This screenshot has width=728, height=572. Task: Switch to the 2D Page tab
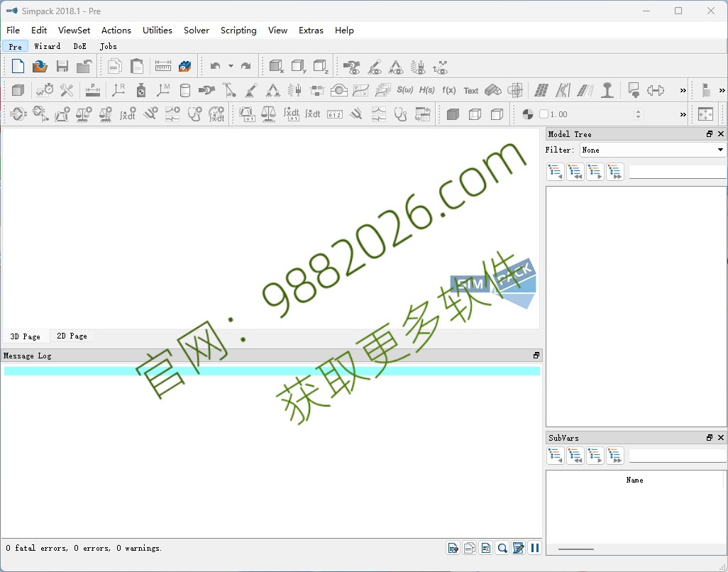click(x=72, y=336)
